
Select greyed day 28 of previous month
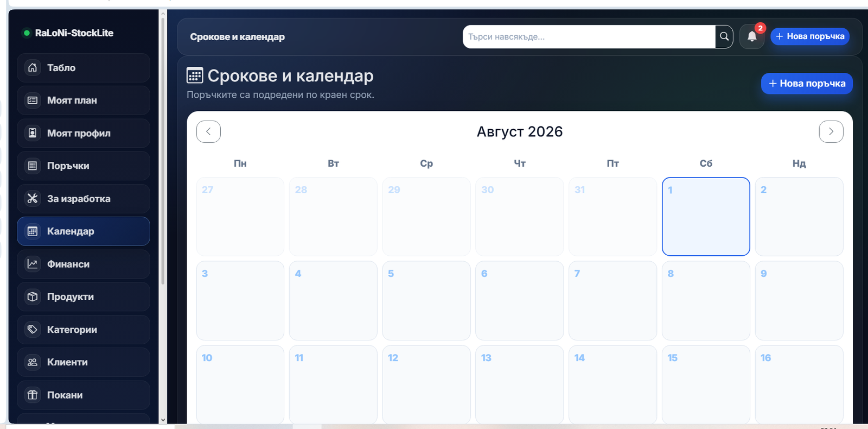333,217
